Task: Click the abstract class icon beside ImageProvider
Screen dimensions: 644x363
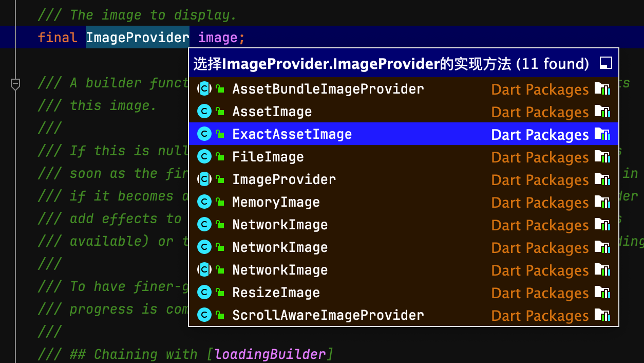Action: click(204, 179)
